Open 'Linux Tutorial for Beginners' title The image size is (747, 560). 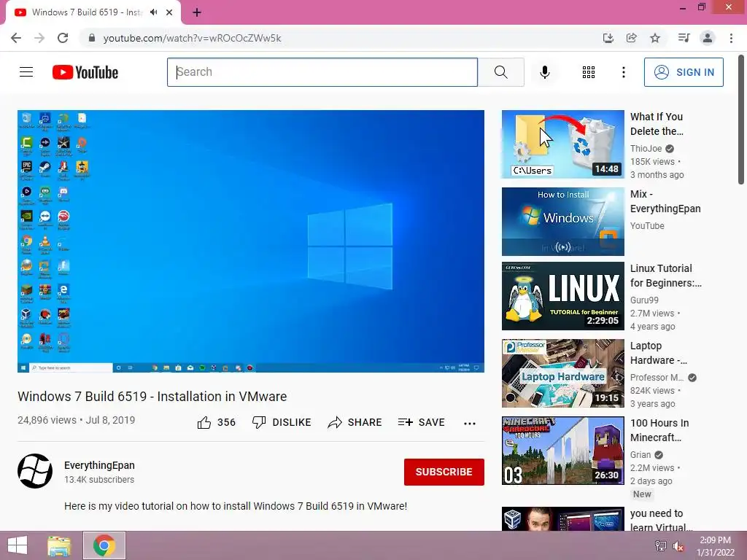(x=666, y=276)
